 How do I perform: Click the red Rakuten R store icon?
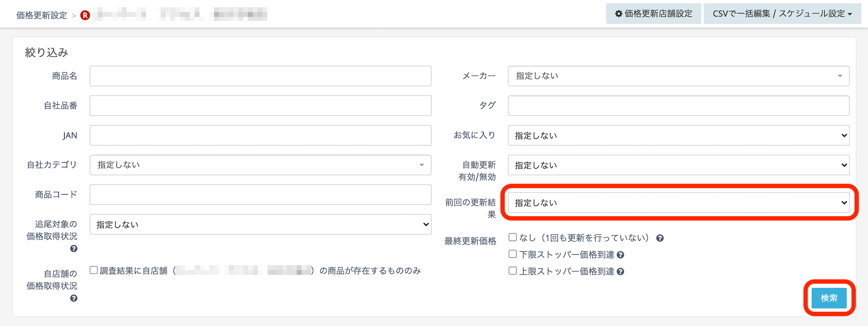click(85, 15)
